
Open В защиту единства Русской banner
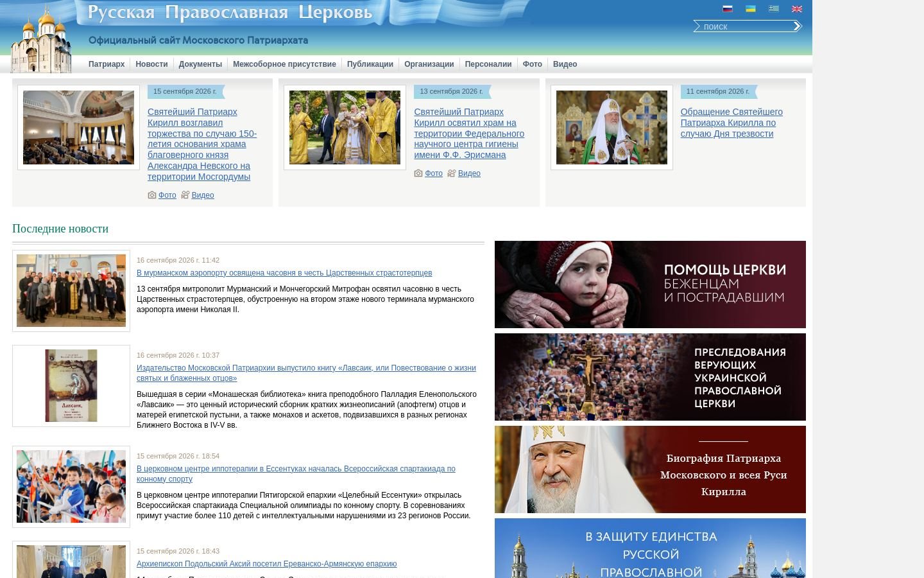650,548
